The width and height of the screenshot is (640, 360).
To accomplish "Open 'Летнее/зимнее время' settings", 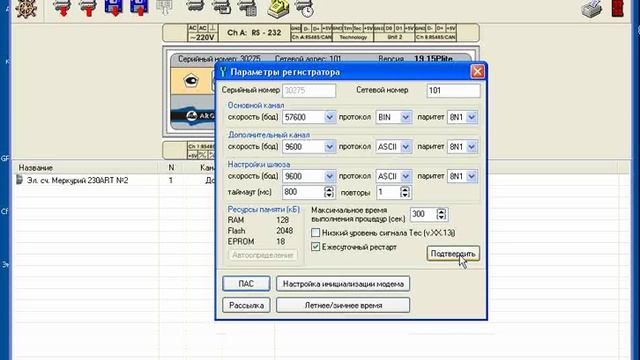I will 343,305.
